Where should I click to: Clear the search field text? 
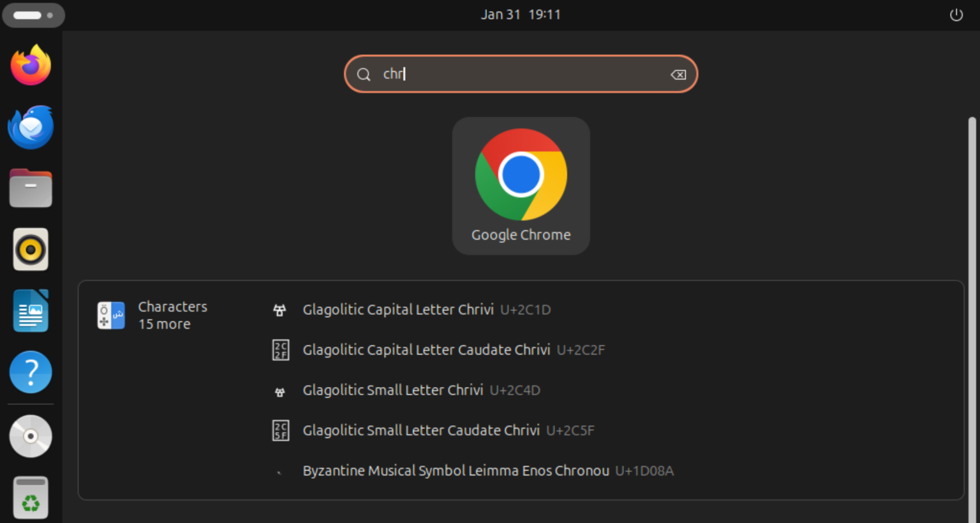pos(678,74)
